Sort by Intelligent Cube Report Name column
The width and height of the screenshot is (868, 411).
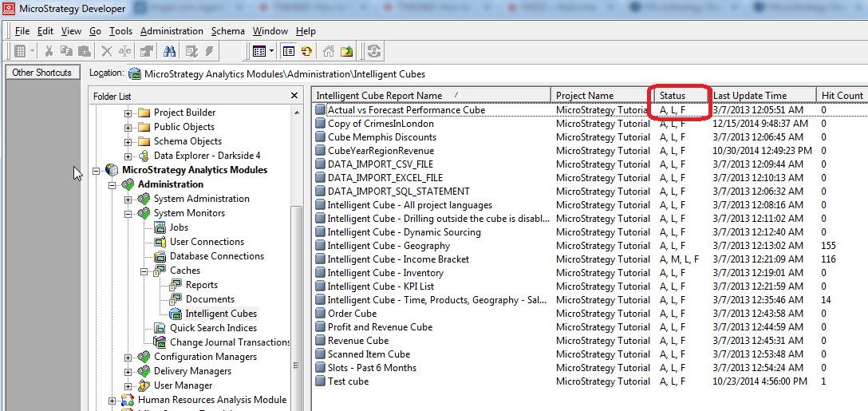point(432,95)
